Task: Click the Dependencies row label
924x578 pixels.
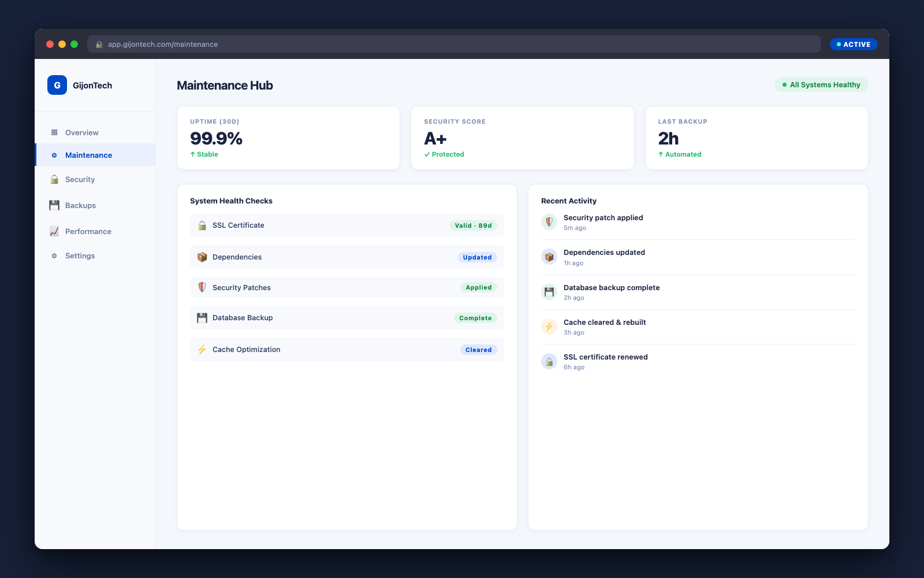Action: (x=237, y=257)
